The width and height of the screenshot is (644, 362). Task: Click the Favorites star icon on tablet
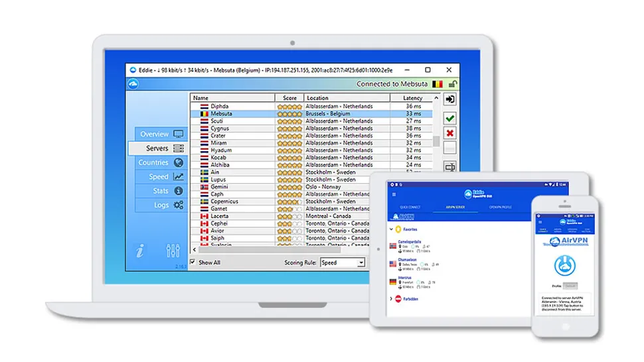click(x=398, y=229)
